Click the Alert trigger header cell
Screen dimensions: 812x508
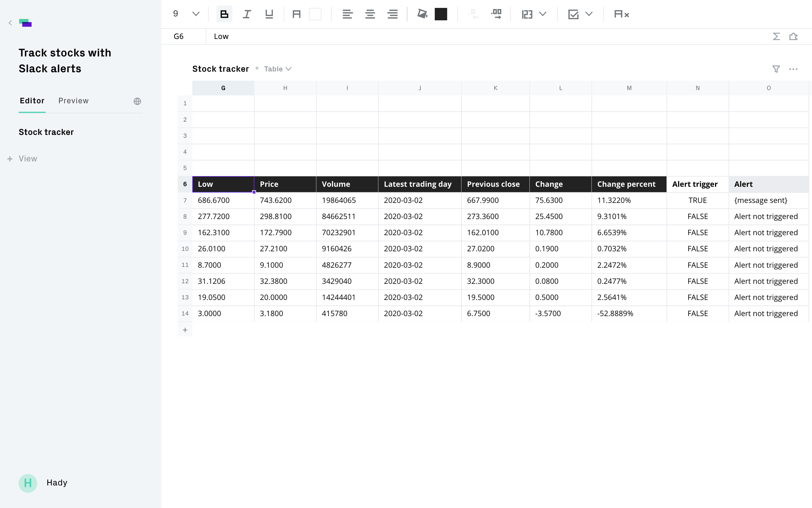point(698,184)
